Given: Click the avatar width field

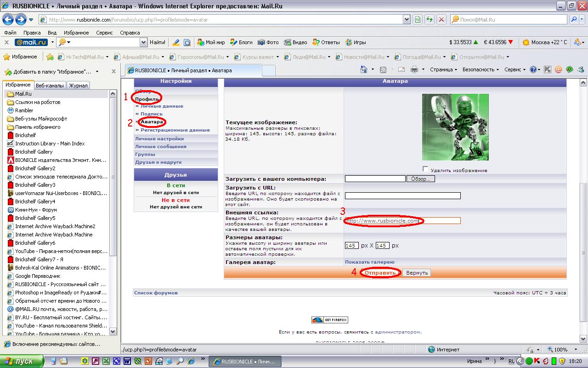Looking at the screenshot, I should pos(351,246).
